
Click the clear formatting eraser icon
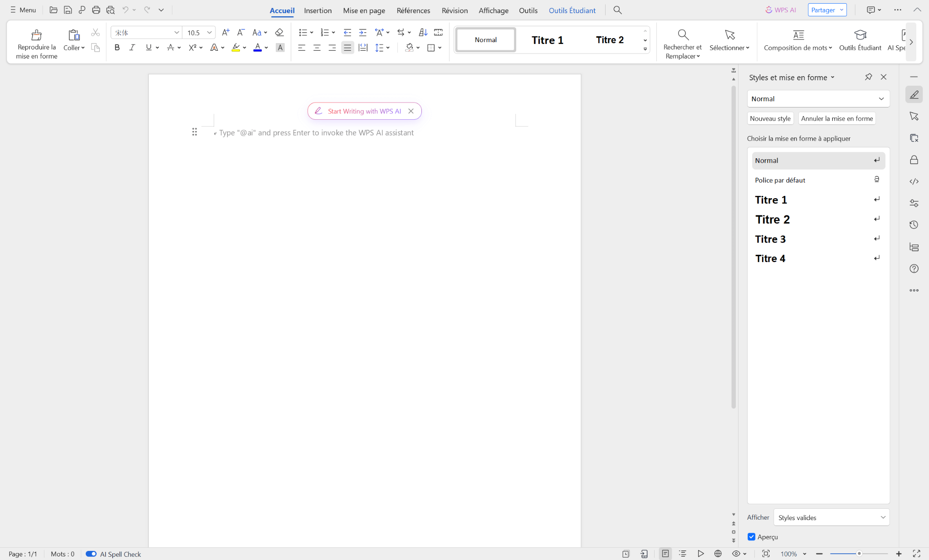coord(279,32)
